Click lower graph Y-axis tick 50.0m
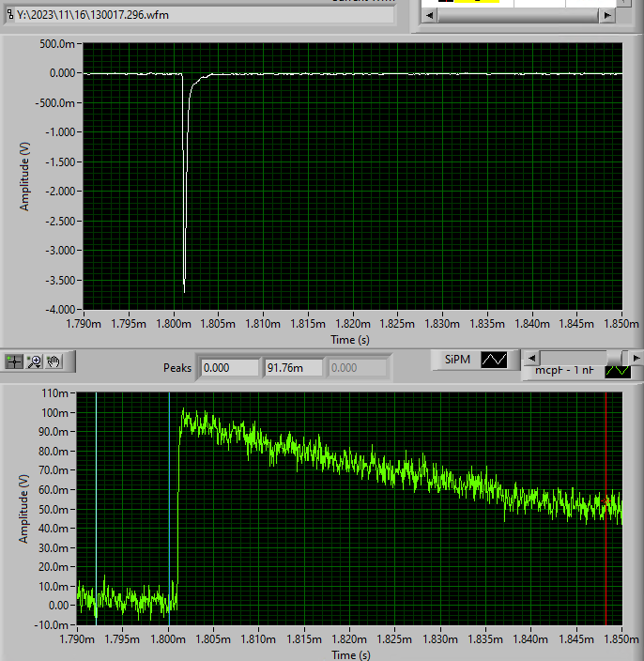Image resolution: width=644 pixels, height=661 pixels. pos(54,509)
